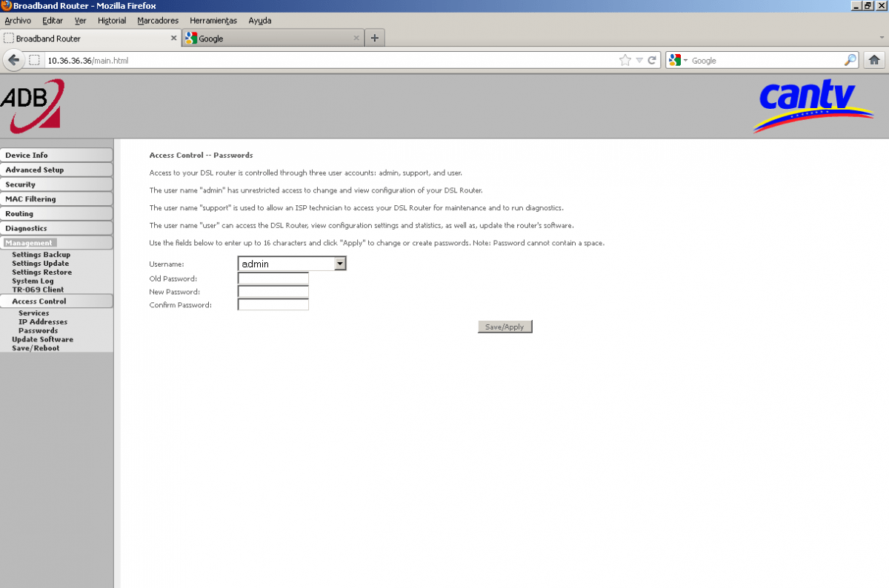Open IP Addresses under Access Control
Viewport: 889px width, 588px height.
(43, 322)
